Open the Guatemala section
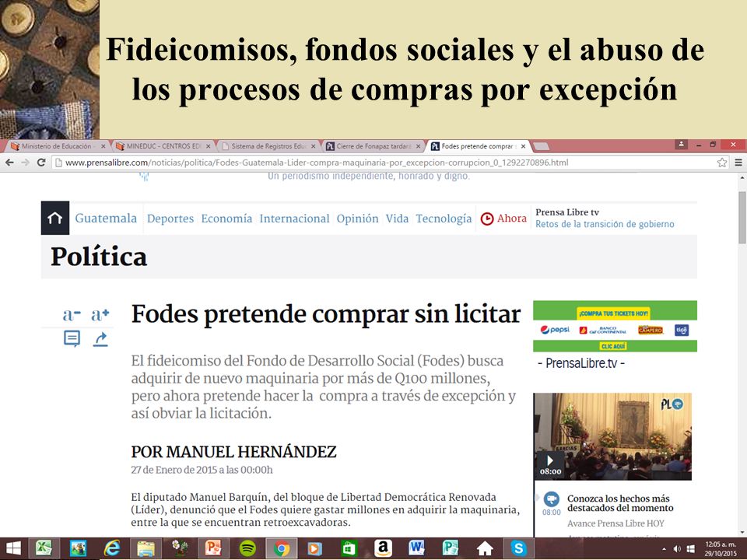This screenshot has width=747, height=560. tap(106, 218)
